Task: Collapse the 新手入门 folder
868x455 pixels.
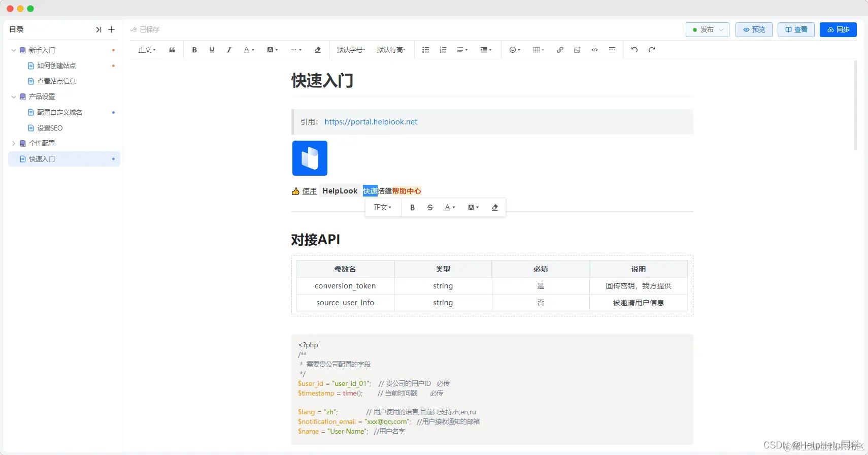Action: (14, 50)
